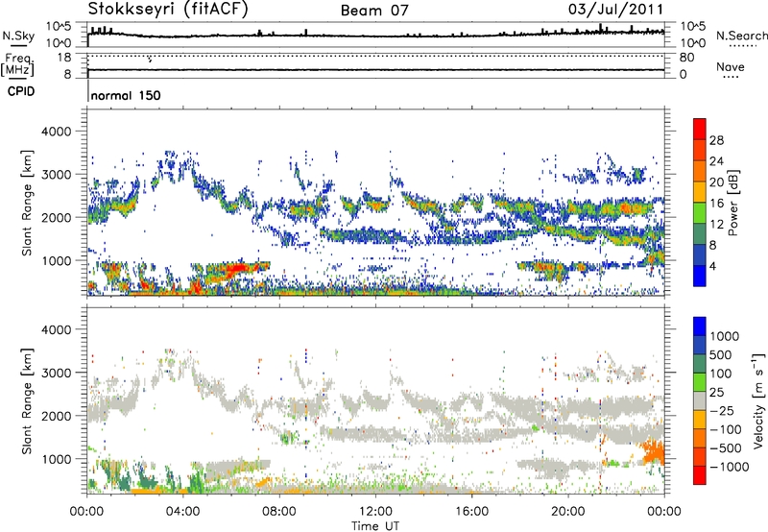Click the power panel 'Slant Range [km]' label
Screen dimensions: 768x532
[x=27, y=203]
